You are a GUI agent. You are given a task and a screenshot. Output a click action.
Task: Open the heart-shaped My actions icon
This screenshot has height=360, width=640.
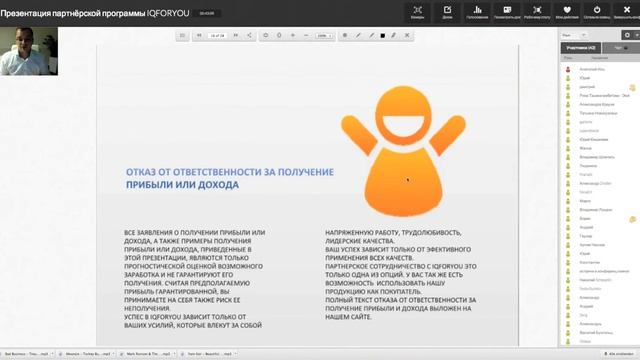[567, 12]
